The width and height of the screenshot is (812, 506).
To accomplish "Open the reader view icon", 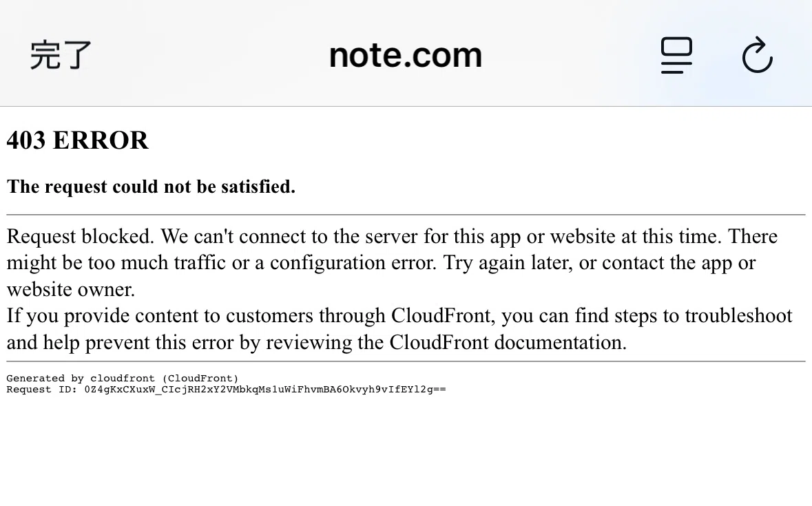I will pyautogui.click(x=676, y=55).
